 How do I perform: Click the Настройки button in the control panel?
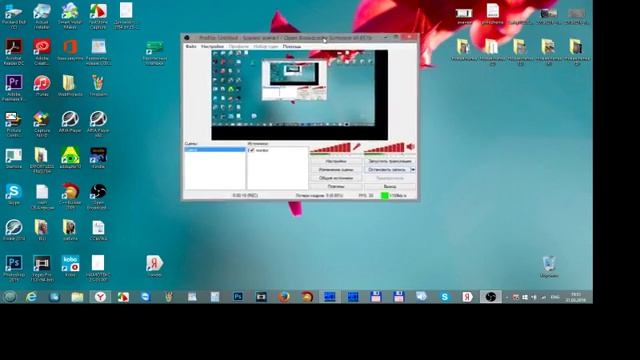(x=336, y=161)
